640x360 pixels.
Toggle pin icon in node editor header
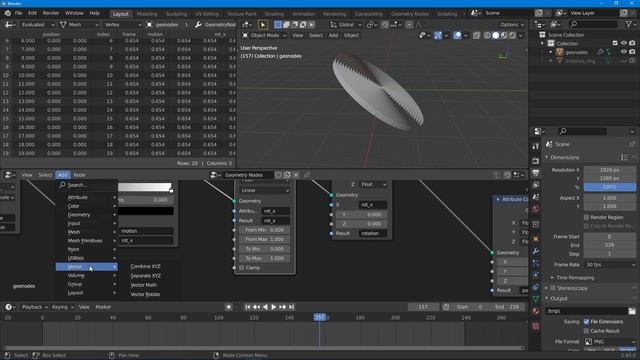coord(307,175)
